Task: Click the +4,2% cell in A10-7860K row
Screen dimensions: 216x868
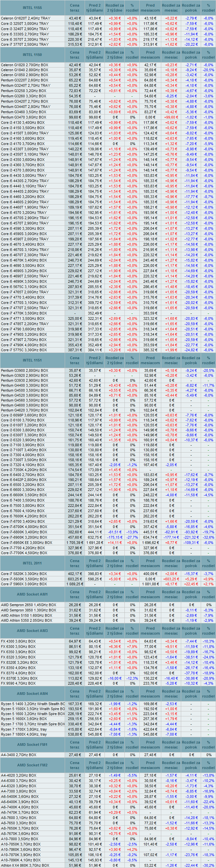Action: pyautogui.click(x=132, y=849)
